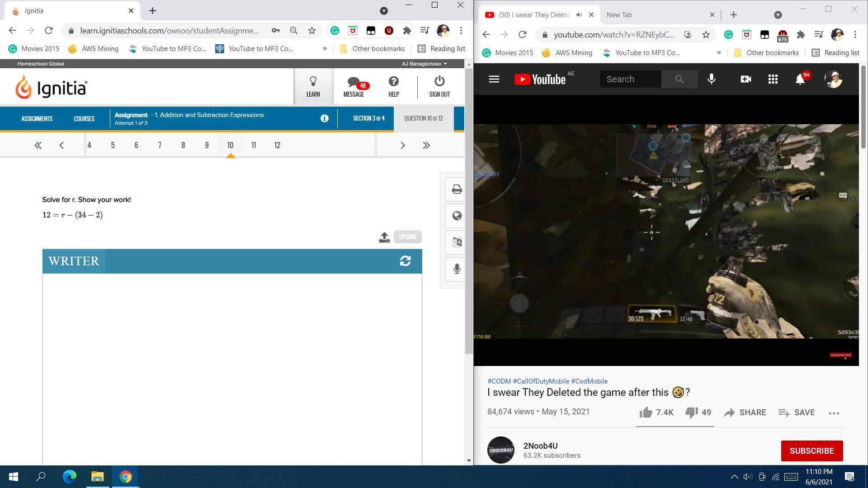Subscribe to 2Noob4U channel

pos(811,451)
